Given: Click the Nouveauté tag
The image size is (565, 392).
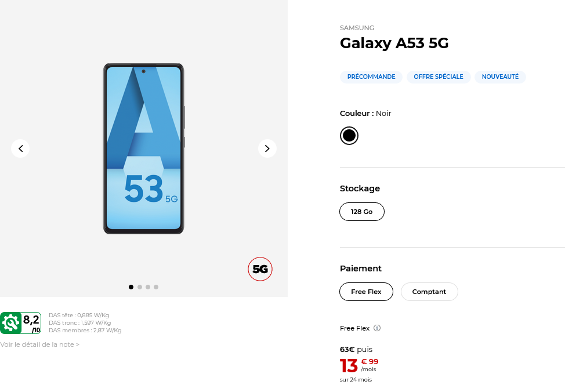Looking at the screenshot, I should coord(500,77).
